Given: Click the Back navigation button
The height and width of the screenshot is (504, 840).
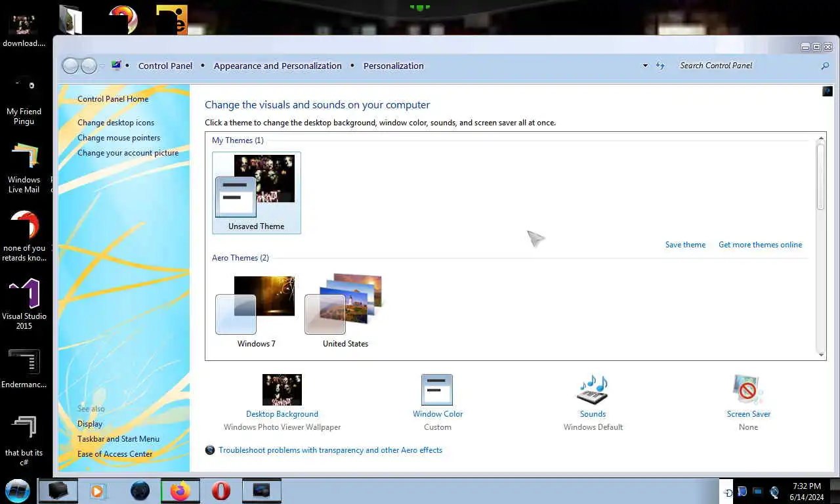Looking at the screenshot, I should click(x=70, y=66).
